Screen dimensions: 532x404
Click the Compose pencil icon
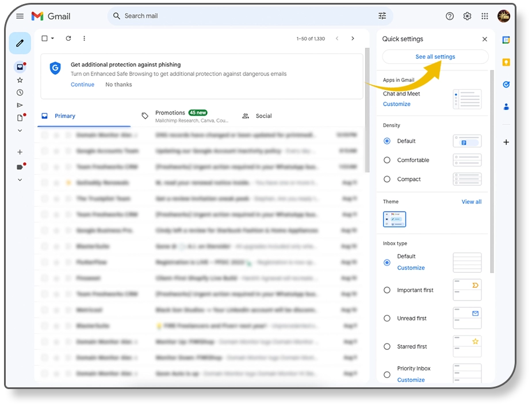pyautogui.click(x=20, y=43)
